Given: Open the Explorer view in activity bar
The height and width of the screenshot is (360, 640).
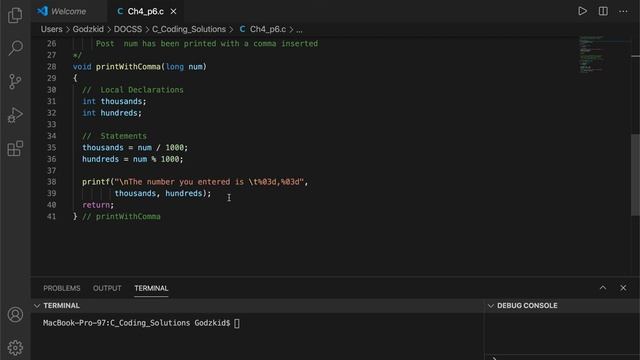Looking at the screenshot, I should coord(15,16).
